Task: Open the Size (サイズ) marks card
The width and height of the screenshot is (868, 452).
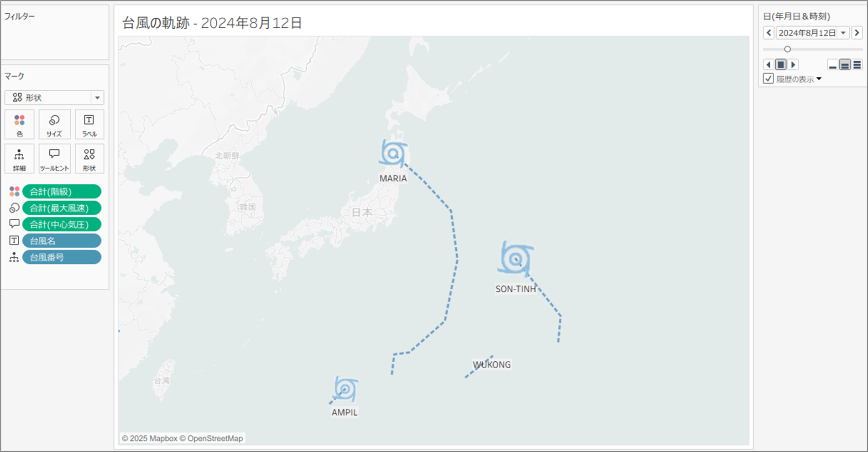Action: 54,124
